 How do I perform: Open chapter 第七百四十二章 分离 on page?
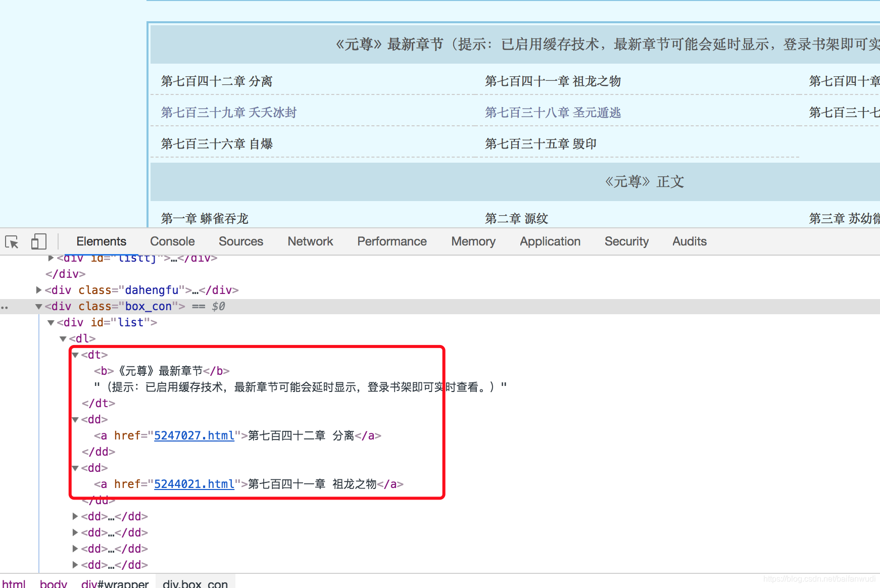pos(217,81)
